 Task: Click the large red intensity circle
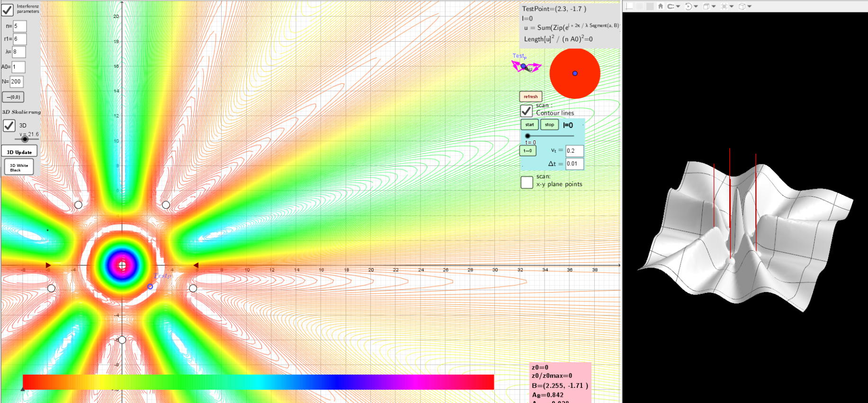(575, 73)
